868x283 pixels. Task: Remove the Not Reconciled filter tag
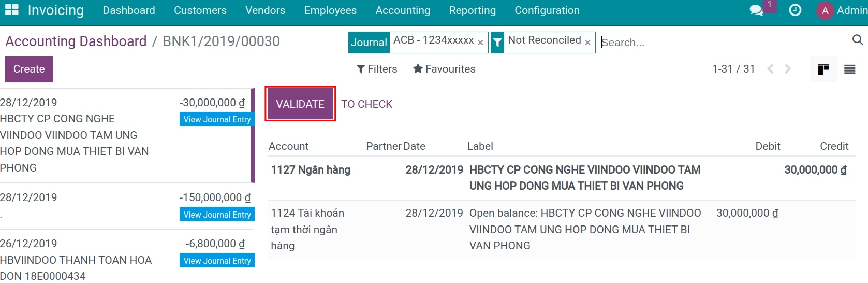point(587,43)
